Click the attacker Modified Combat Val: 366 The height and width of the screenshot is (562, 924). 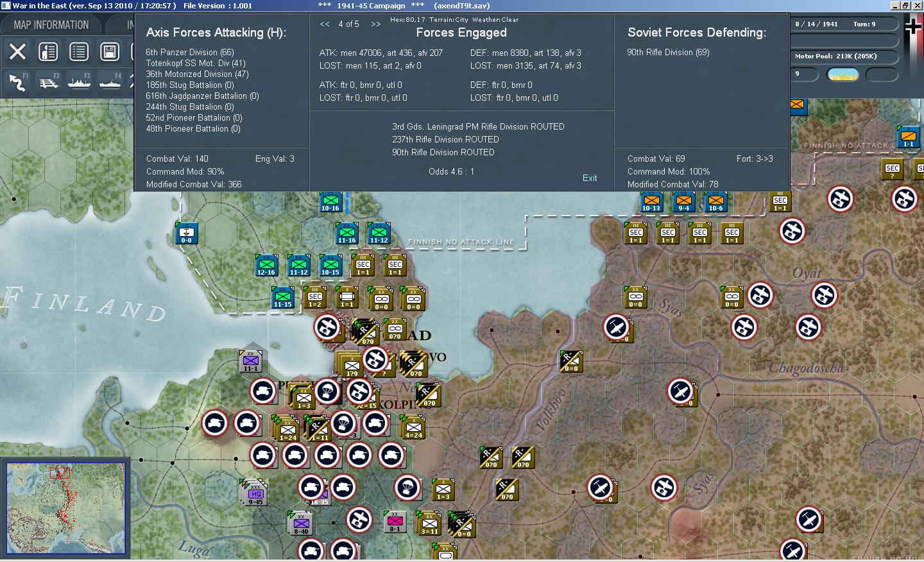[x=194, y=184]
